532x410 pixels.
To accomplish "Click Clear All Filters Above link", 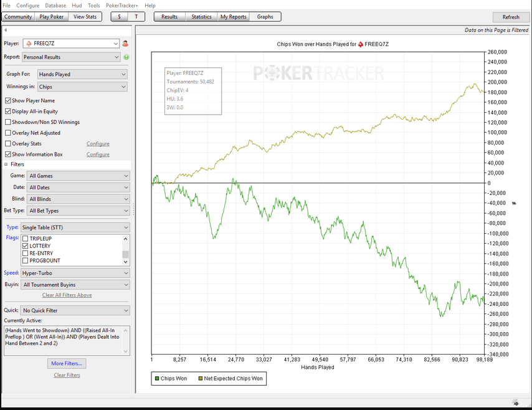I will 67,295.
